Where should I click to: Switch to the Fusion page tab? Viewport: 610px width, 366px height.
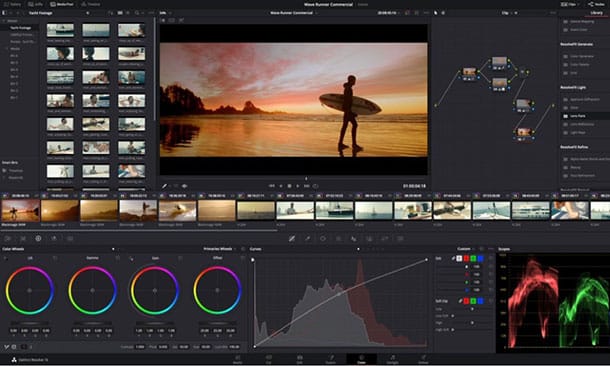point(330,359)
